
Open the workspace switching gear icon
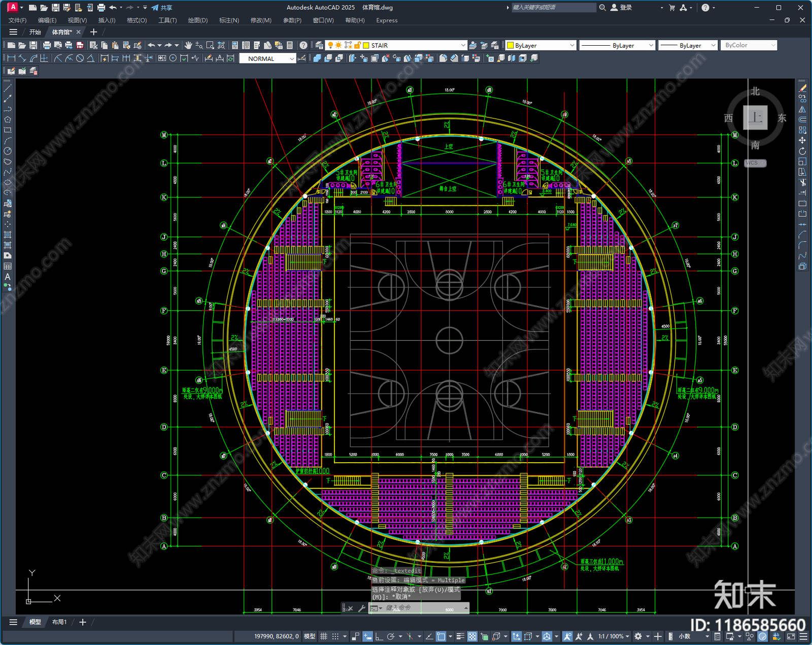click(638, 636)
